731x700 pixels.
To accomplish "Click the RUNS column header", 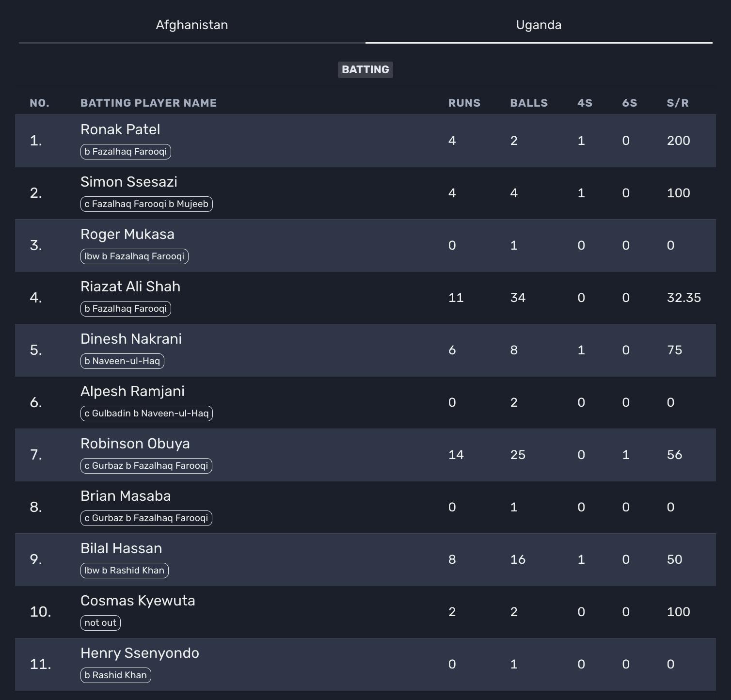I will [x=464, y=103].
